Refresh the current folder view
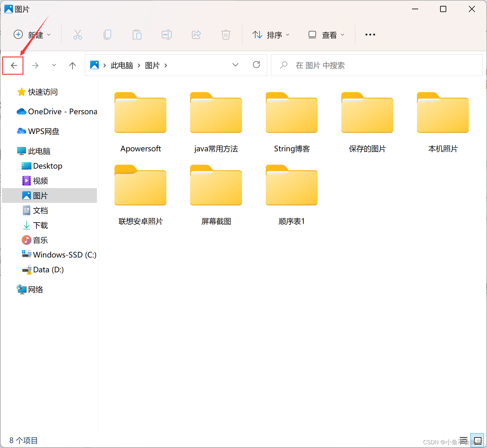The image size is (487, 448). pyautogui.click(x=256, y=65)
